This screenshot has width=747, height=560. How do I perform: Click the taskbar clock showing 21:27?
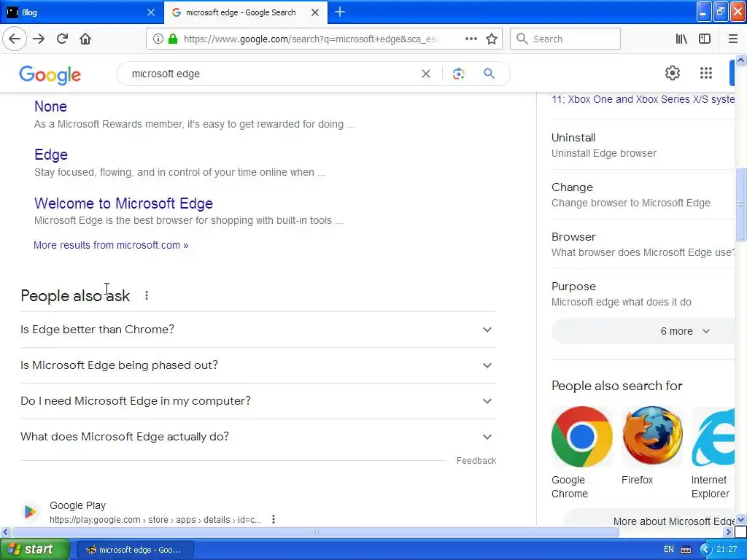(727, 550)
